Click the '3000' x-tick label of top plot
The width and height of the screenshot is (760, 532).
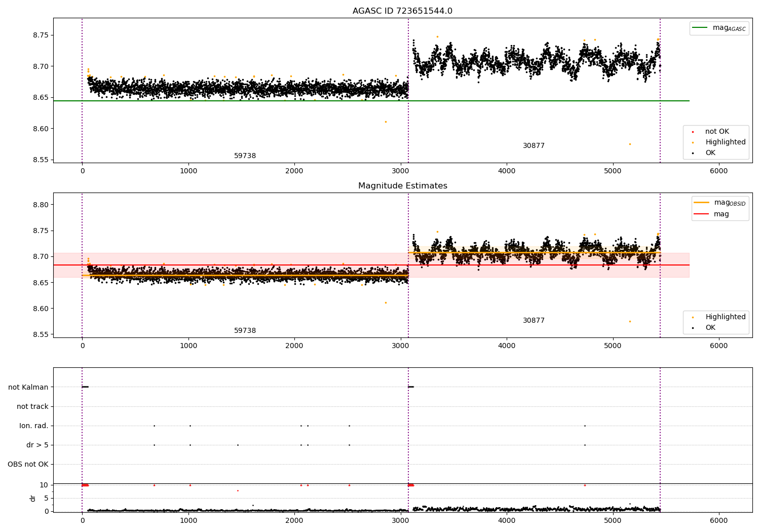tap(400, 171)
